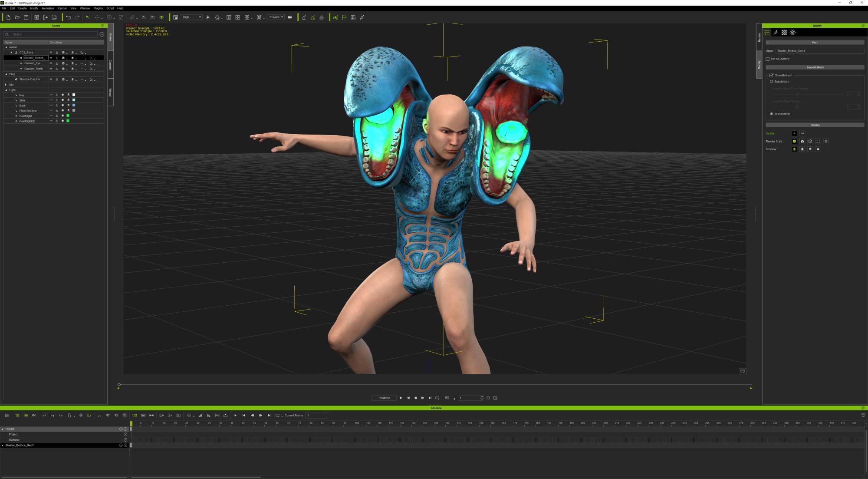Collapse the Light tree group
This screenshot has width=868, height=479.
point(6,90)
